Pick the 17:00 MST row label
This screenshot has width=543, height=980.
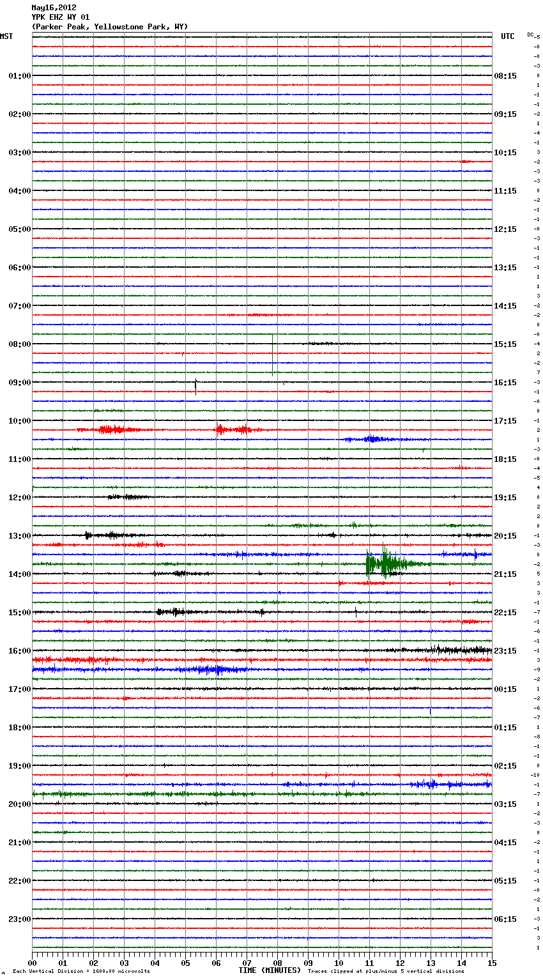tap(19, 689)
